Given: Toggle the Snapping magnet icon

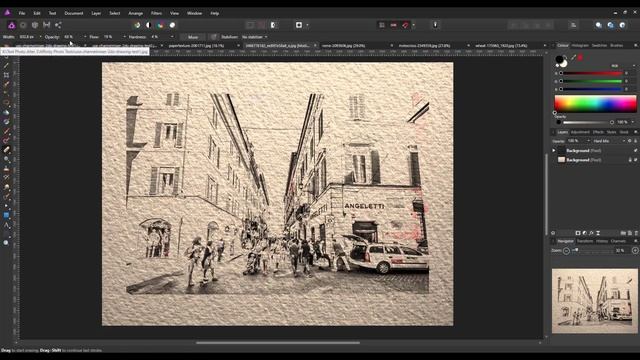Looking at the screenshot, I should pos(405,25).
